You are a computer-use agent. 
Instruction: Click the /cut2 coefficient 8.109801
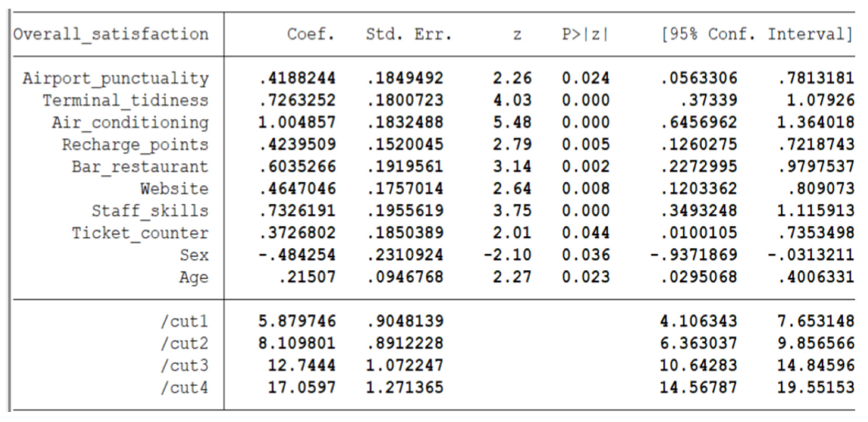point(297,343)
